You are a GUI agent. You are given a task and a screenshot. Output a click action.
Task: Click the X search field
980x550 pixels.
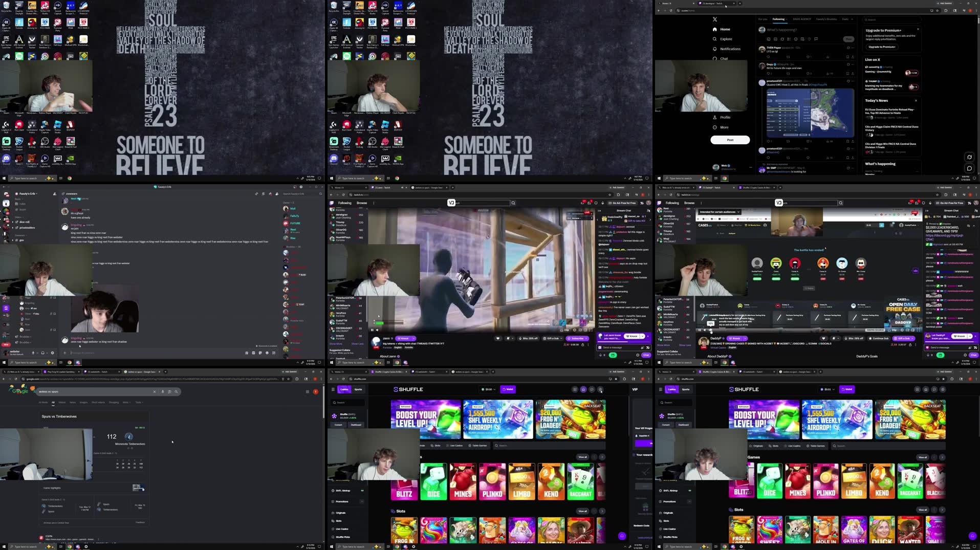[x=891, y=19]
